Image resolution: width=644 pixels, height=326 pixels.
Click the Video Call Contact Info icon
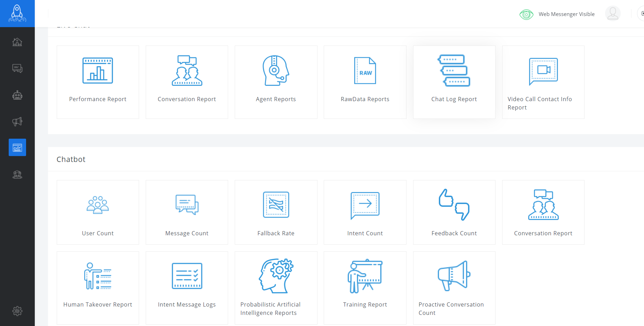pos(543,71)
